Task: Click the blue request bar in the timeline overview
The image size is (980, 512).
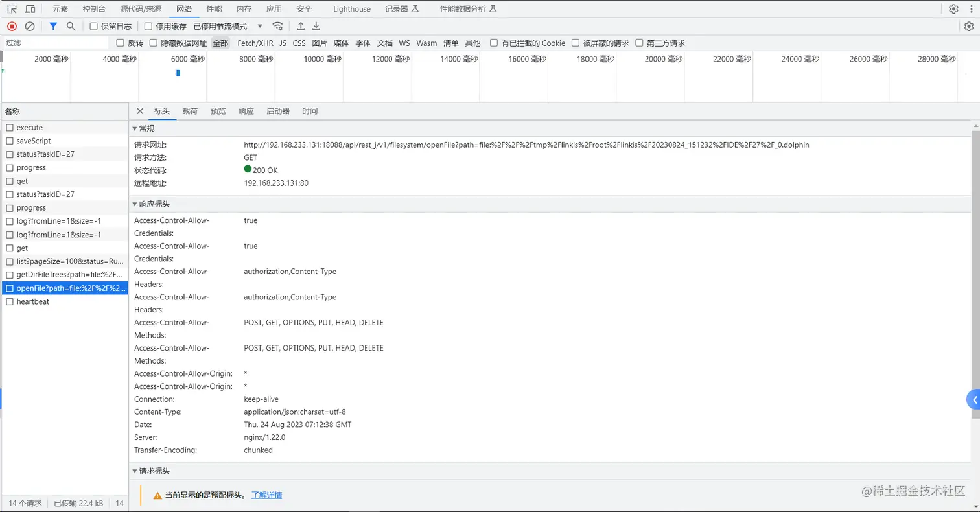Action: [178, 73]
